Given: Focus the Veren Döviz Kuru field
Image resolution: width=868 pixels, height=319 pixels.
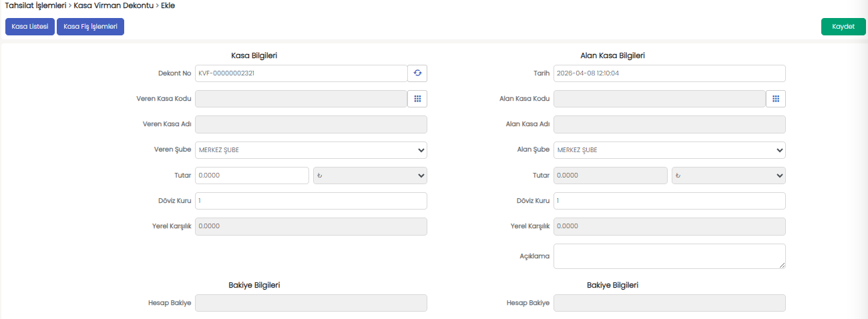Looking at the screenshot, I should coord(310,201).
